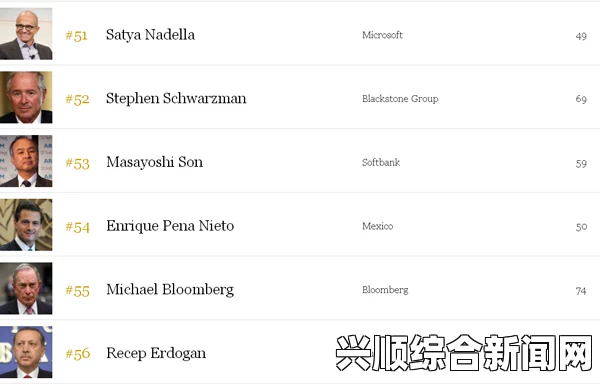
Task: Open the photo beside rank #53
Action: (26, 161)
